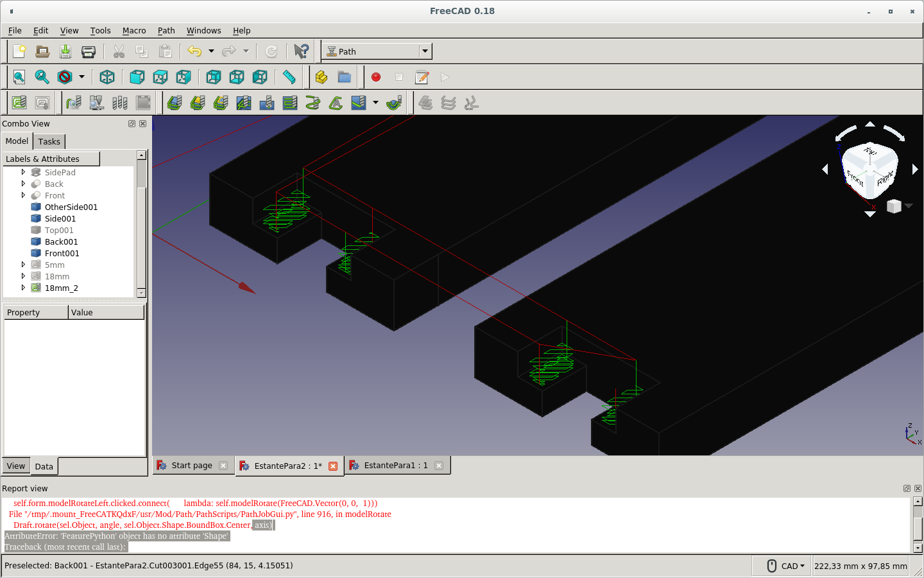Open a file with the folder icon
The height and width of the screenshot is (578, 924).
tap(42, 51)
